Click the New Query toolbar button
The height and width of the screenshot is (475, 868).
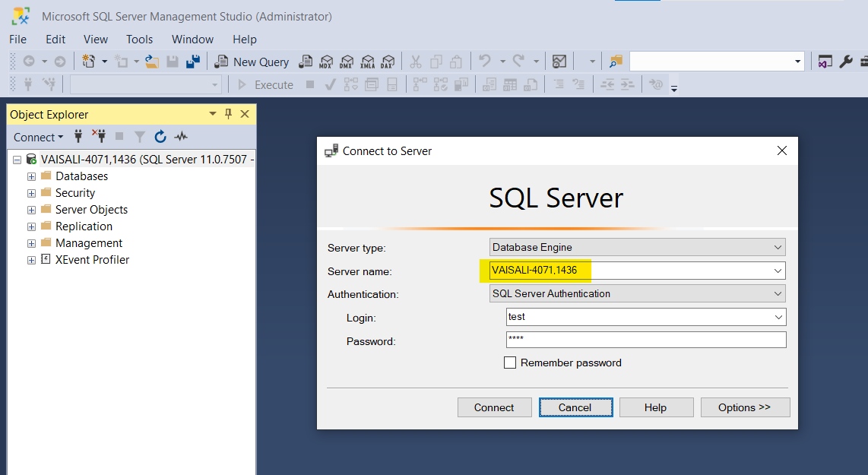coord(252,62)
